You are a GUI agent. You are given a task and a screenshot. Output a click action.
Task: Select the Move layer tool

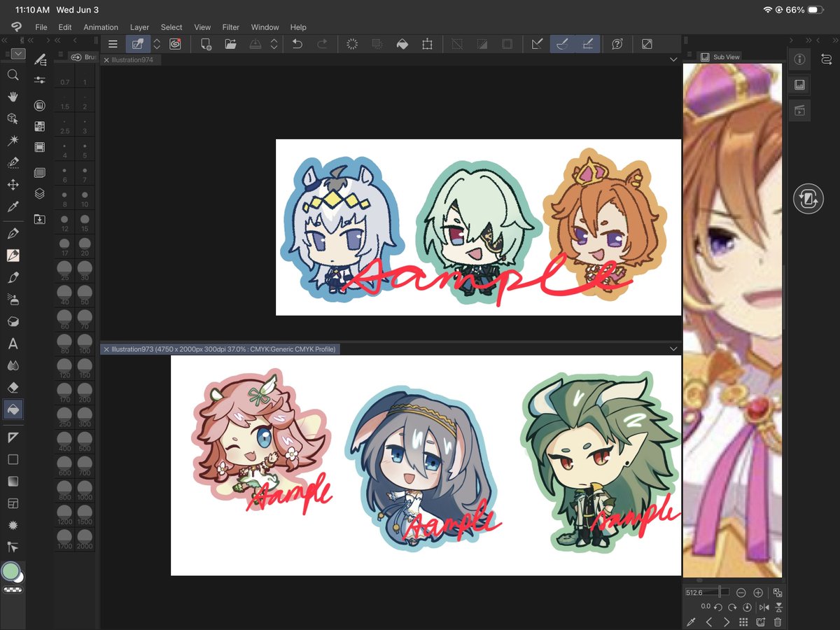coord(13,185)
